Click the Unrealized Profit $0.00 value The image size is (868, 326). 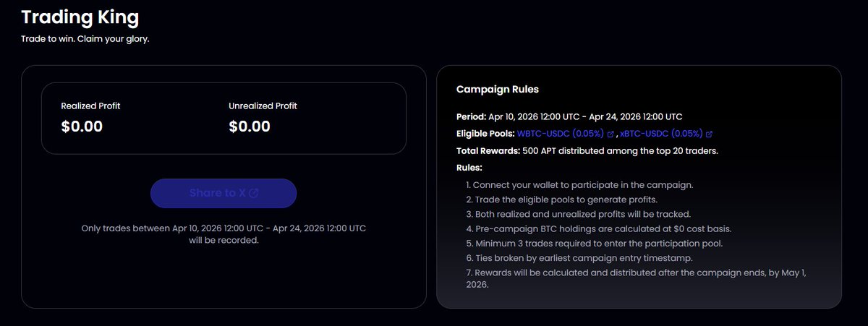coord(250,126)
